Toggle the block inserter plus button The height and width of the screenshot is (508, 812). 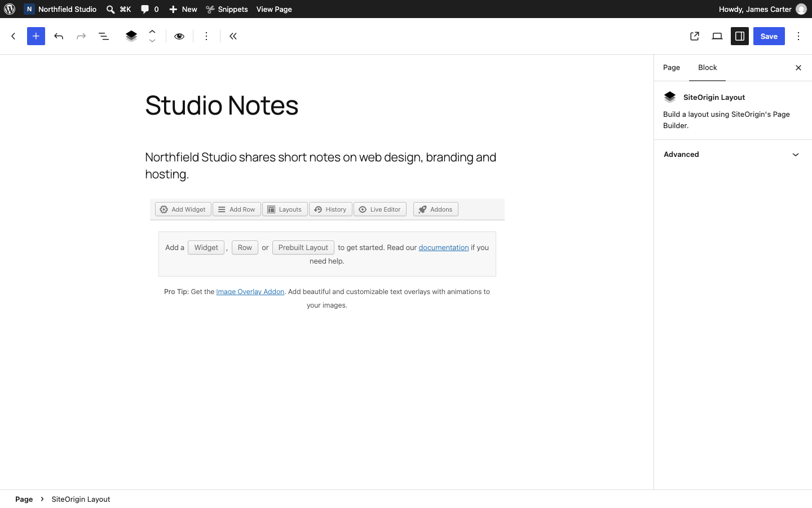[x=36, y=36]
